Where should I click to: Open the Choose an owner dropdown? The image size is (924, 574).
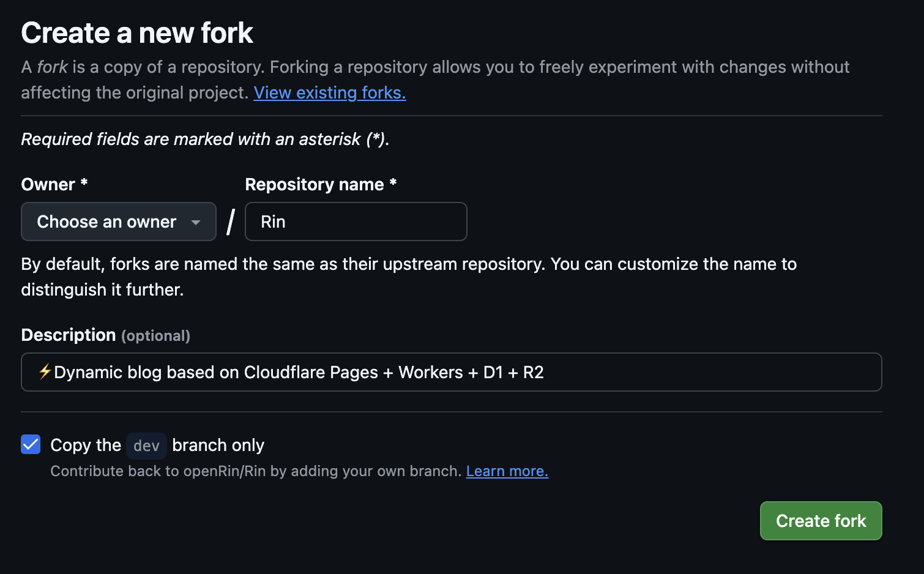pos(119,222)
